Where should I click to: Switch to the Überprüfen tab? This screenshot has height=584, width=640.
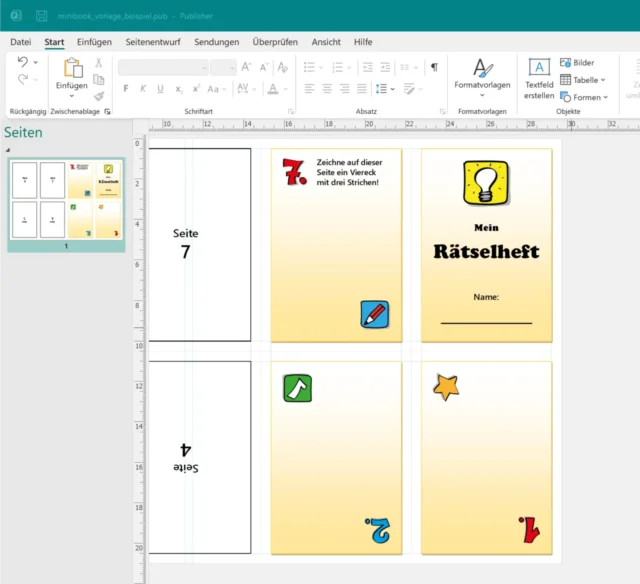coord(275,42)
